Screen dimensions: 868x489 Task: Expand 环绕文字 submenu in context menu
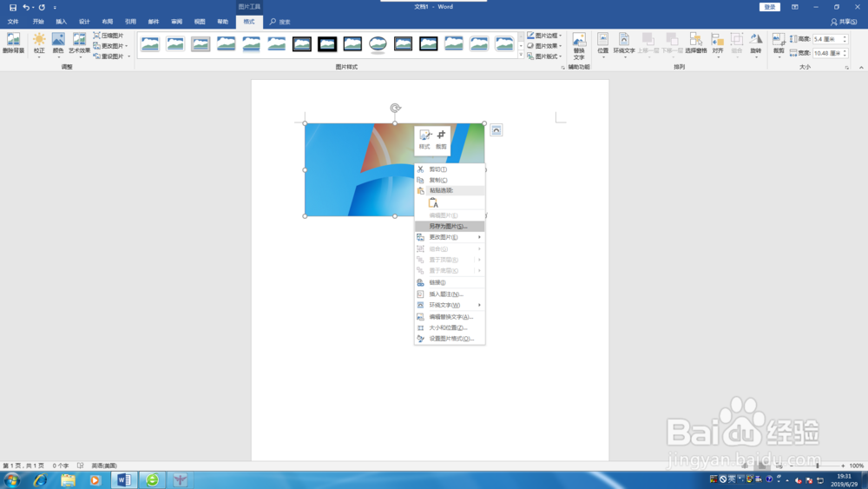(479, 305)
